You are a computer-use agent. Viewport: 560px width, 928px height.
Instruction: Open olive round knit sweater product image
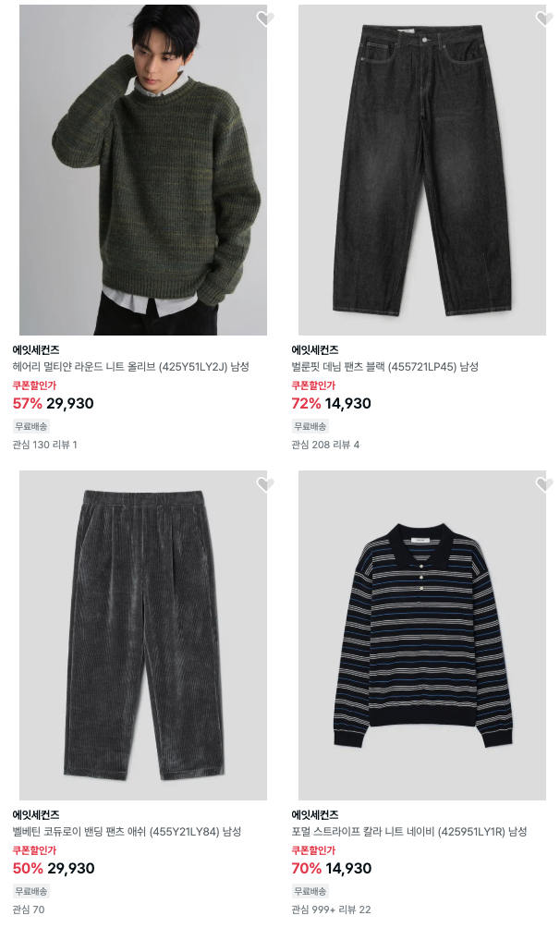point(143,170)
